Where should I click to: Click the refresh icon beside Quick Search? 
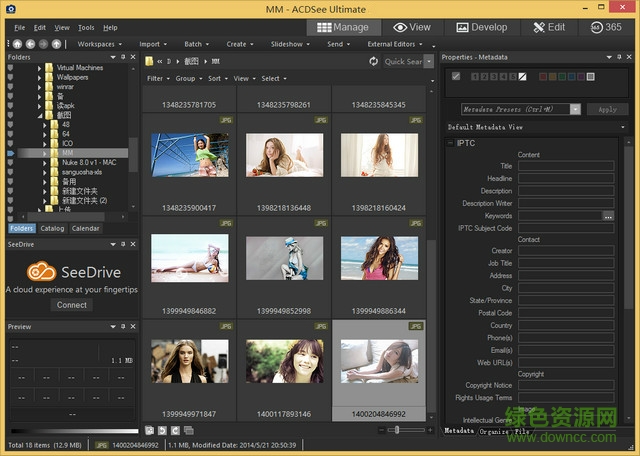(x=373, y=61)
